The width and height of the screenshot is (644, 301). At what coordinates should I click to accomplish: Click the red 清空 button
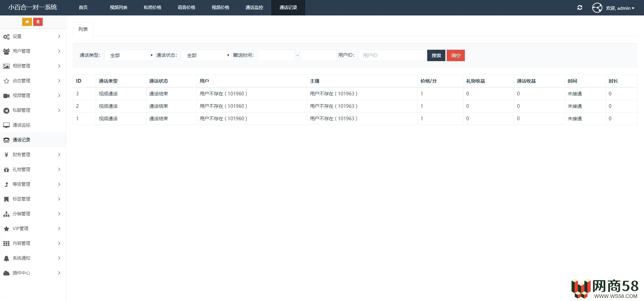(x=456, y=55)
